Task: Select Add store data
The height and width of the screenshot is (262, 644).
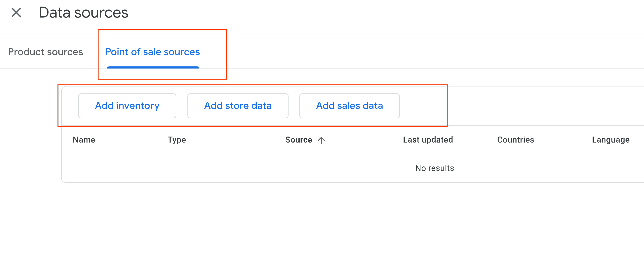Action: pyautogui.click(x=238, y=106)
